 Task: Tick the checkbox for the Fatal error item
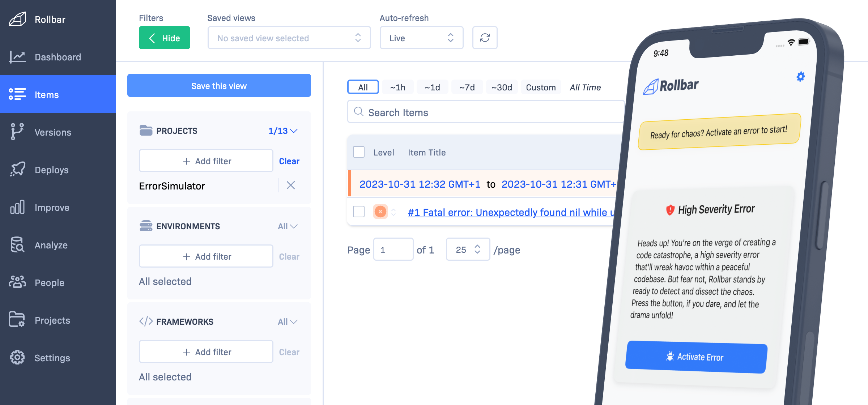pos(358,211)
